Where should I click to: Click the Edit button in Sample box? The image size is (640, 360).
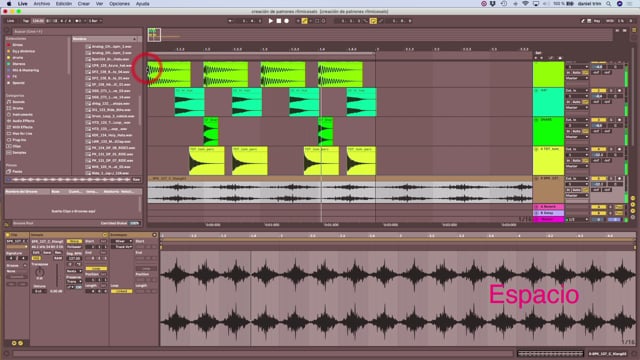pos(36,253)
